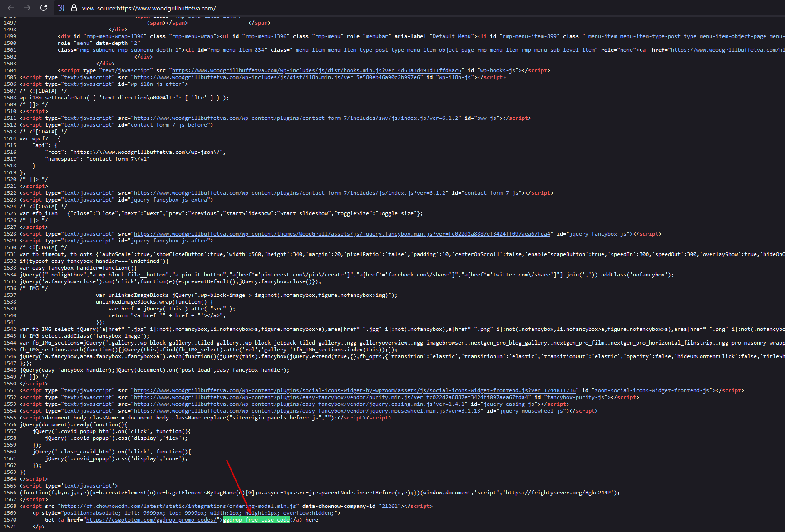
Task: Click line number 1508
Action: (10, 98)
